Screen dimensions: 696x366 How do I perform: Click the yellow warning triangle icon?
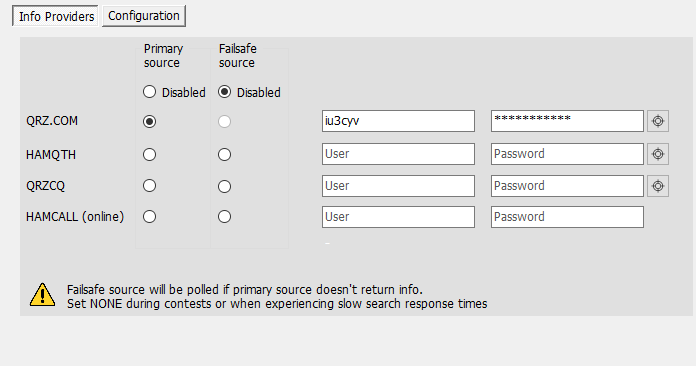(42, 295)
